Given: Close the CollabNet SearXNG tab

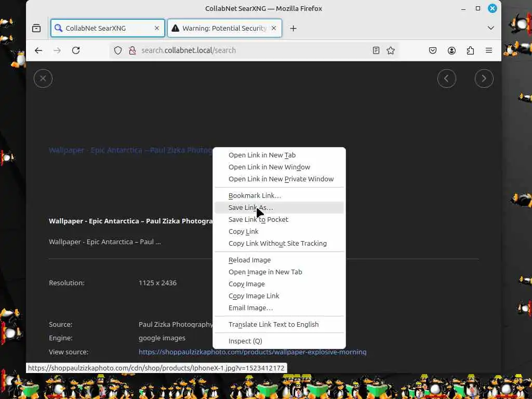Looking at the screenshot, I should (x=157, y=28).
